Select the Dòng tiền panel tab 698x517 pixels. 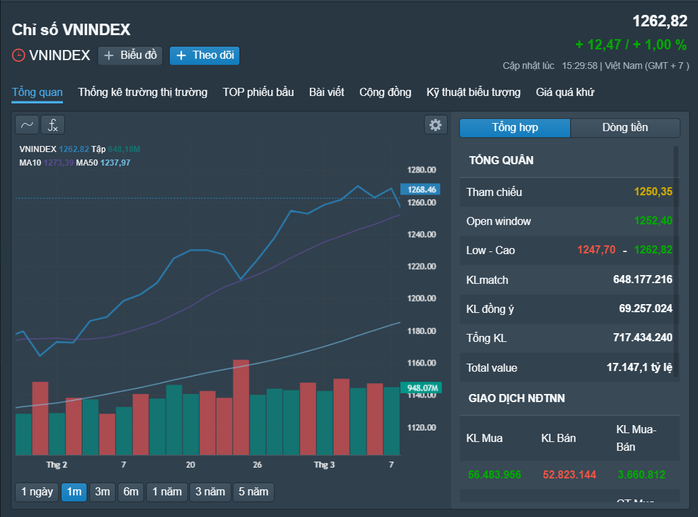tap(625, 128)
